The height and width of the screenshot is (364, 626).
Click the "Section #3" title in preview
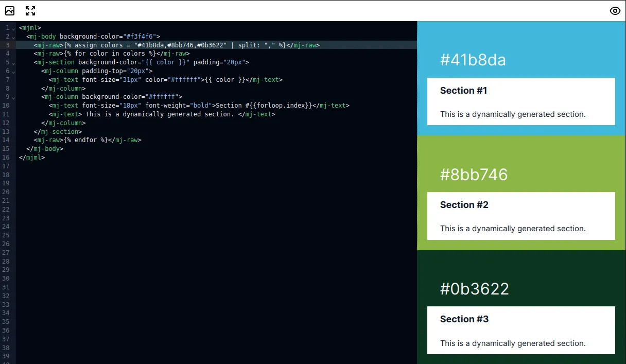464,319
